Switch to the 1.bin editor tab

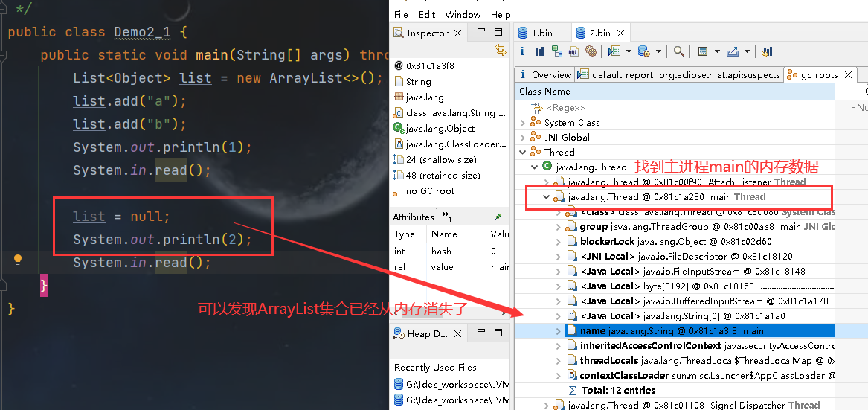click(541, 33)
